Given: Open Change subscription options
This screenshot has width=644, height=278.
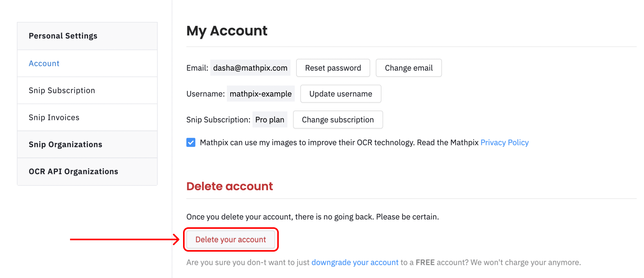Looking at the screenshot, I should (338, 119).
